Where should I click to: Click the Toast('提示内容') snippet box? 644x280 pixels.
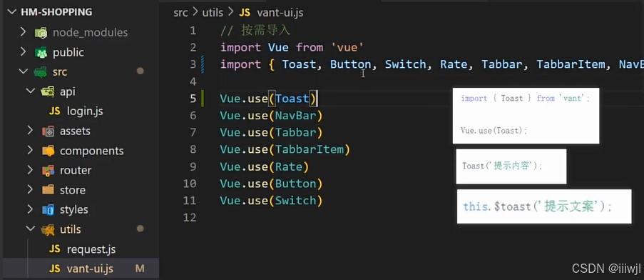pyautogui.click(x=511, y=166)
